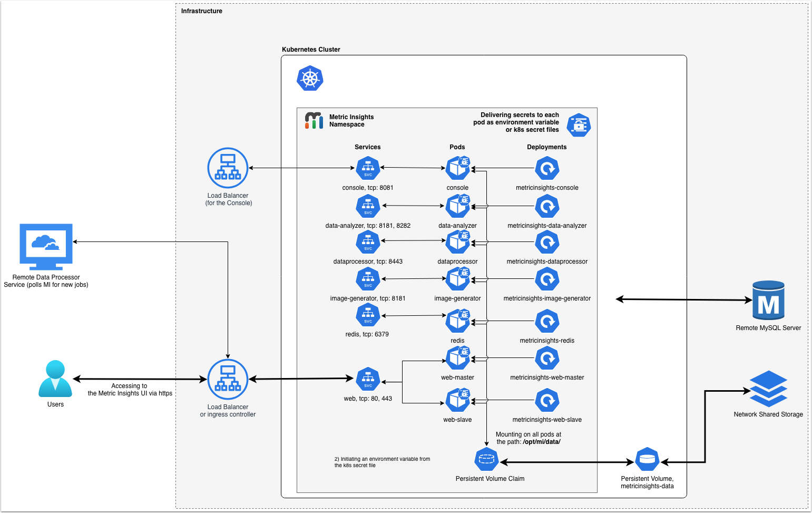Select the data-analyzer service svc icon
Image resolution: width=812 pixels, height=513 pixels.
click(368, 206)
